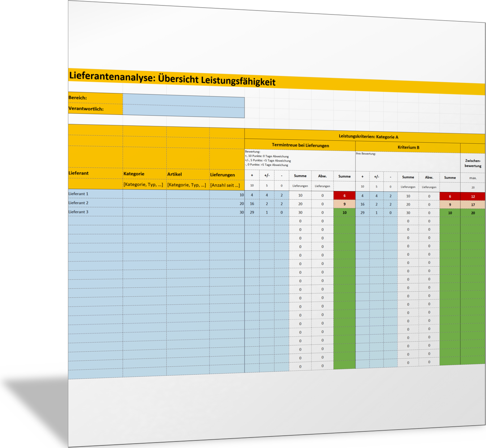Click the Zwischenbewertung column header
This screenshot has height=448, width=486.
click(x=473, y=163)
